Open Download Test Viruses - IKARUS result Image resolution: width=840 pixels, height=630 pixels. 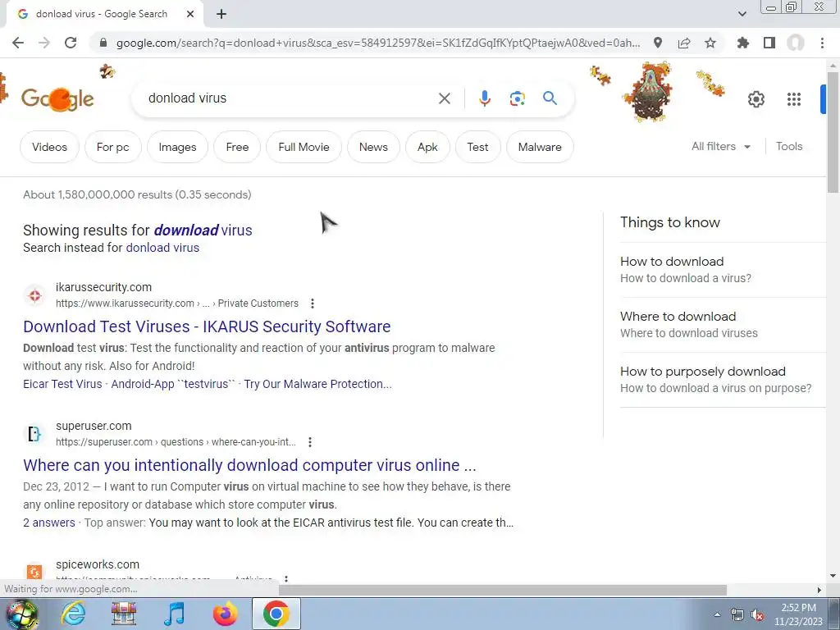(207, 326)
